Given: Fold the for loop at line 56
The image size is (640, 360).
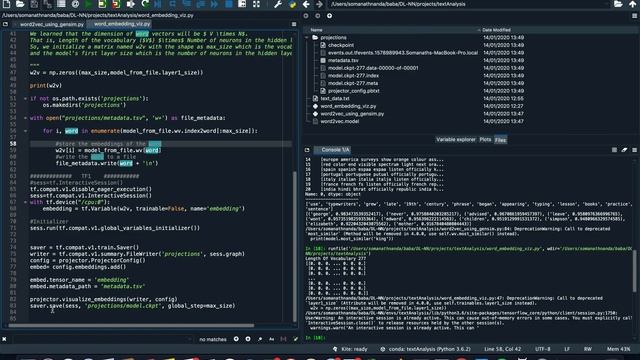Looking at the screenshot, I should point(25,131).
